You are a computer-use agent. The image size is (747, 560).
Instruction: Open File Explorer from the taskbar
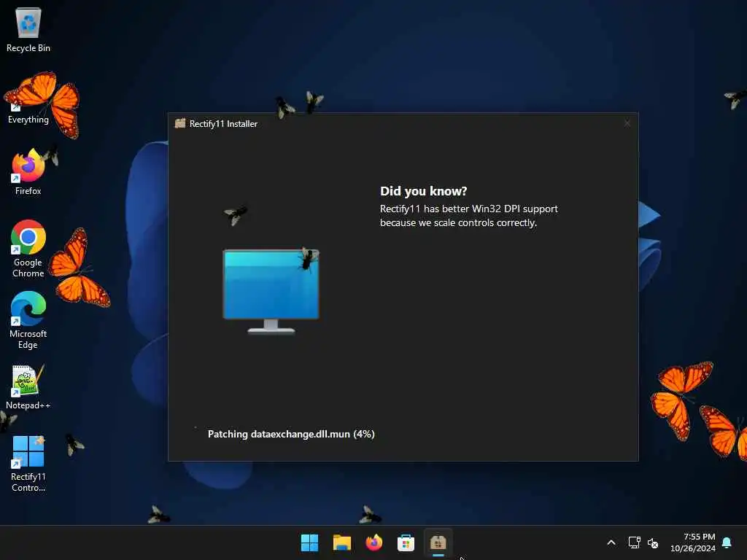341,542
